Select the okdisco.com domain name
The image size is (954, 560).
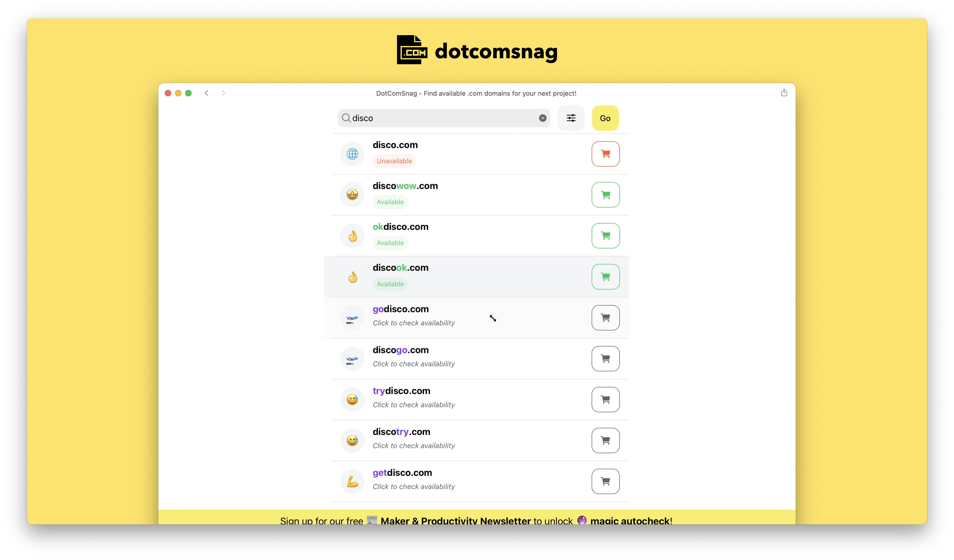point(400,227)
